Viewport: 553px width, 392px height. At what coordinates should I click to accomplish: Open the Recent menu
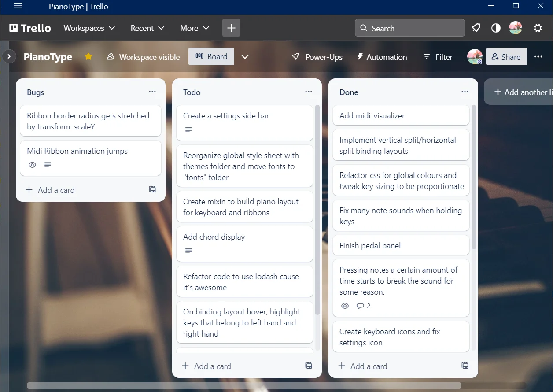click(x=147, y=28)
